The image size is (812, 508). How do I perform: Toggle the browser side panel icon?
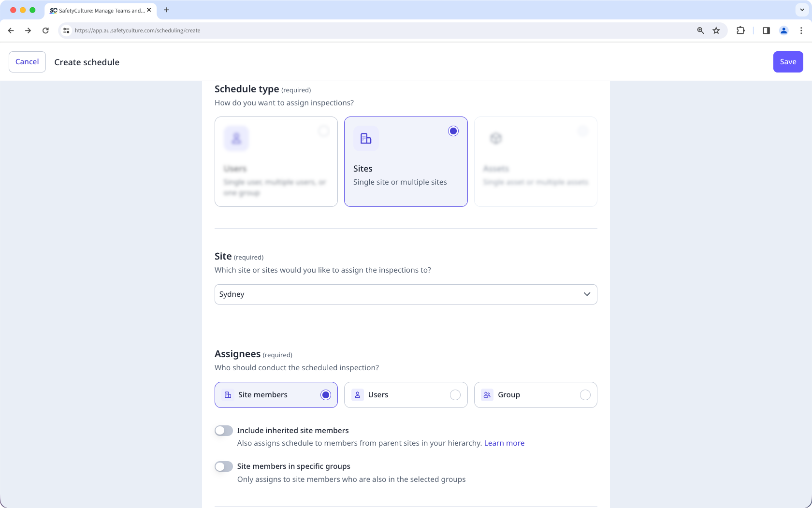point(766,30)
